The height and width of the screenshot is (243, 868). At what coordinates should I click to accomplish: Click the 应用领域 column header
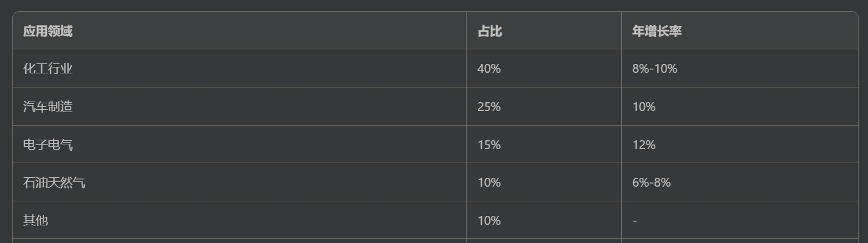coord(240,31)
